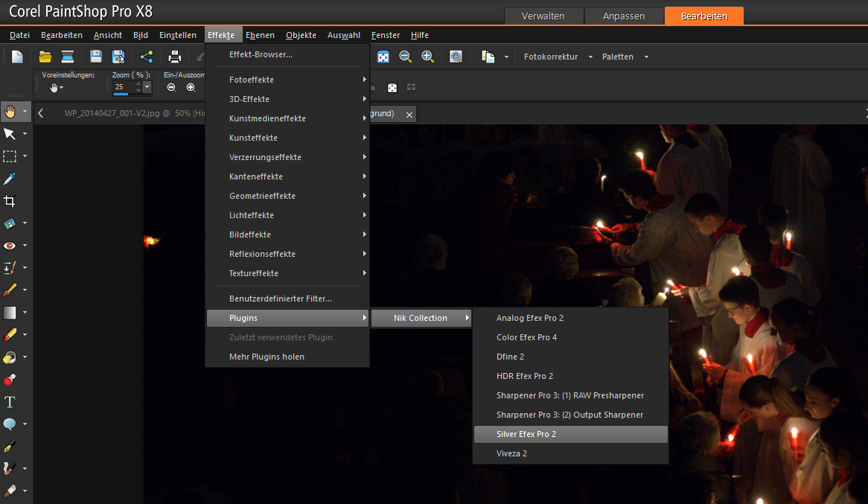Click the zoom in button under Ein-/Auszoomen
868x504 pixels.
coord(191,88)
